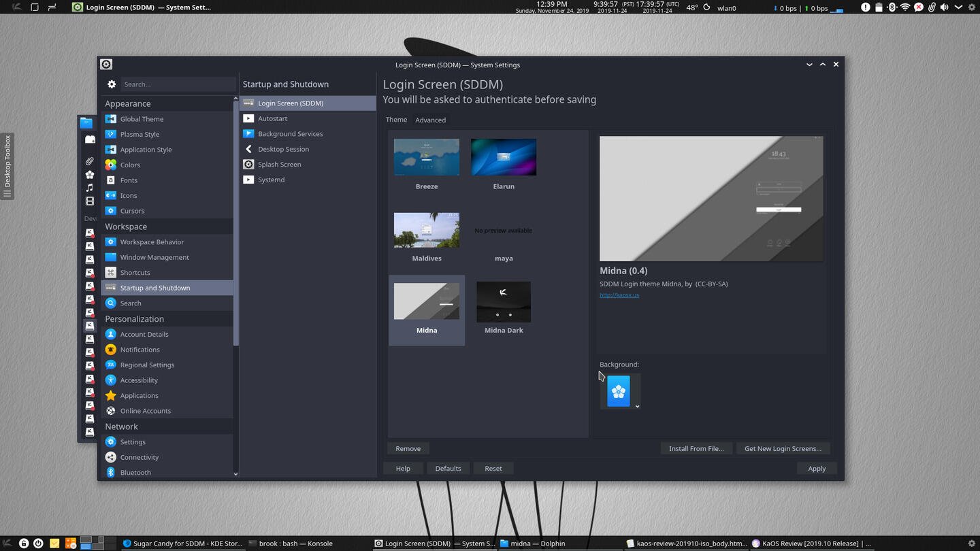Image resolution: width=980 pixels, height=551 pixels.
Task: Click the lock screen icon in bottom panel
Action: (24, 544)
